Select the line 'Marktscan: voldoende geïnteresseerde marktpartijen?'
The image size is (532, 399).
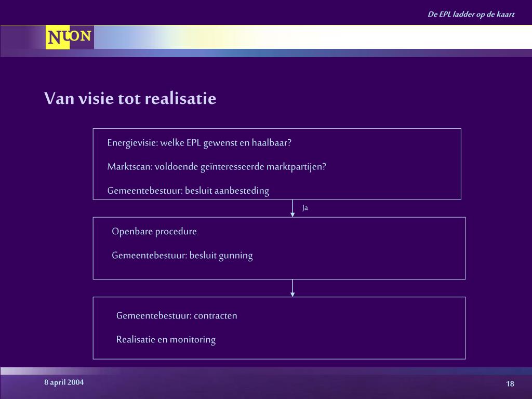coord(217,167)
